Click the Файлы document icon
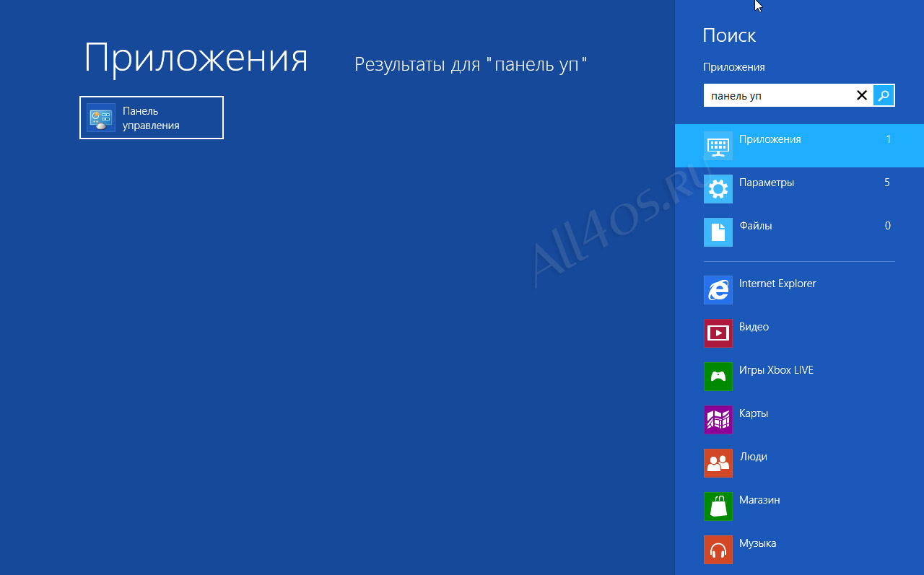 coord(718,232)
